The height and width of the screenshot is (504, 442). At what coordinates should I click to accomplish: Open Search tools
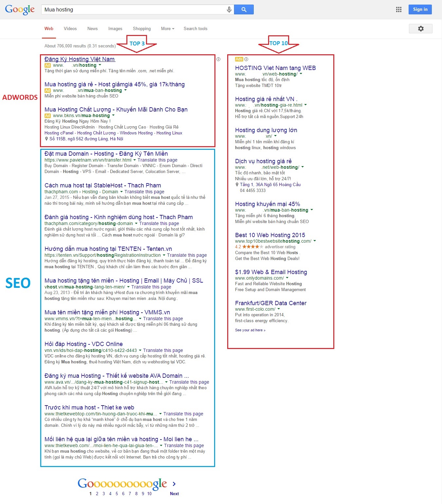click(x=195, y=29)
